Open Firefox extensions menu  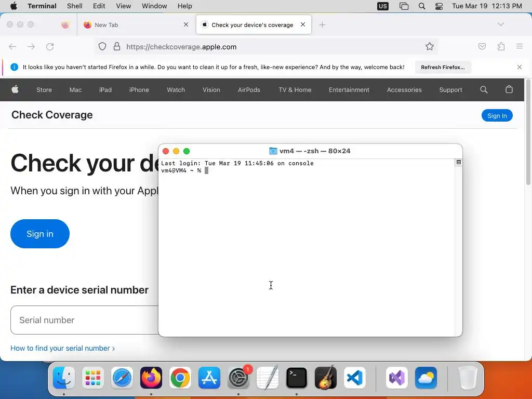coord(501,46)
